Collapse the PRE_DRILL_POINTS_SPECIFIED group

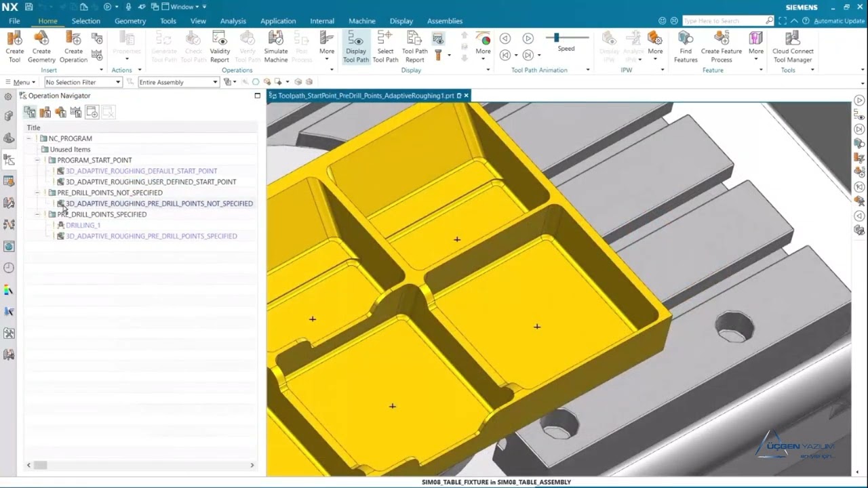[x=38, y=214]
